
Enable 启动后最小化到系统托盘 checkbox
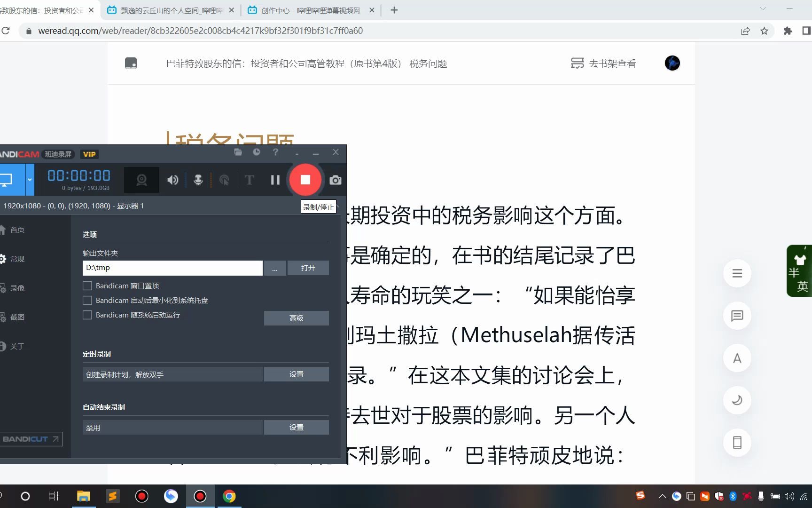(87, 300)
